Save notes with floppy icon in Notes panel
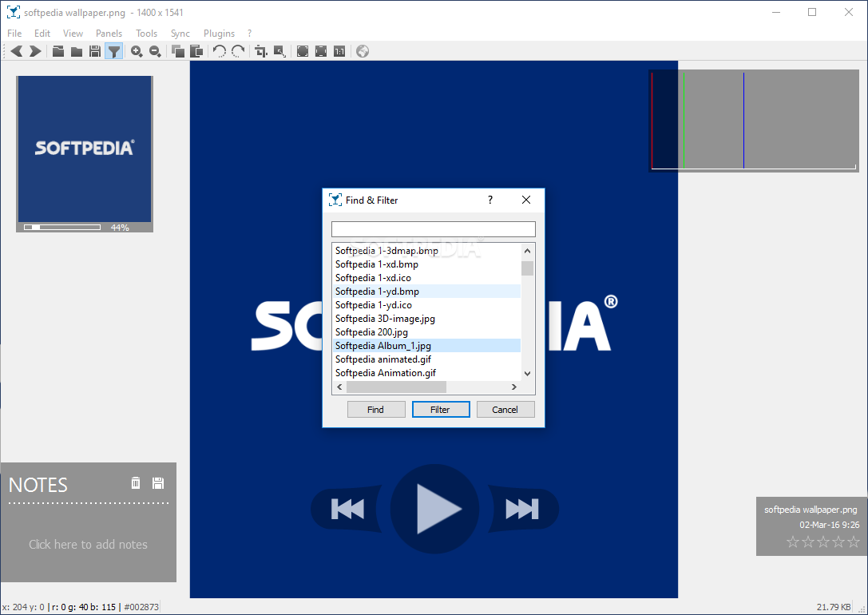 pos(158,482)
